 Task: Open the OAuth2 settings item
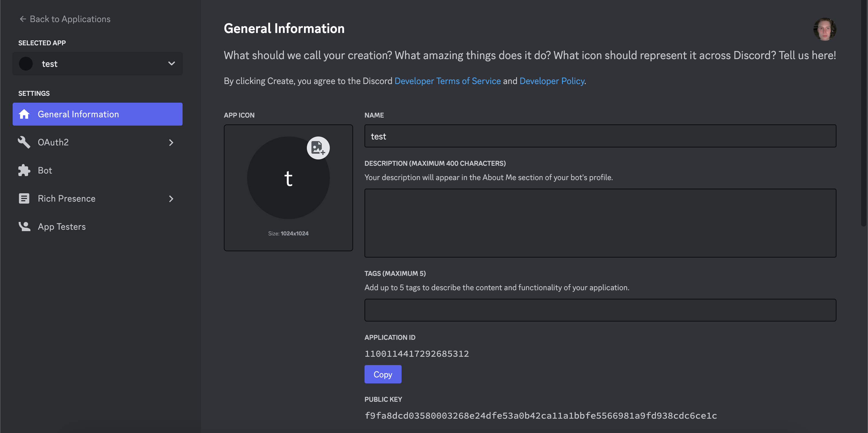point(97,142)
